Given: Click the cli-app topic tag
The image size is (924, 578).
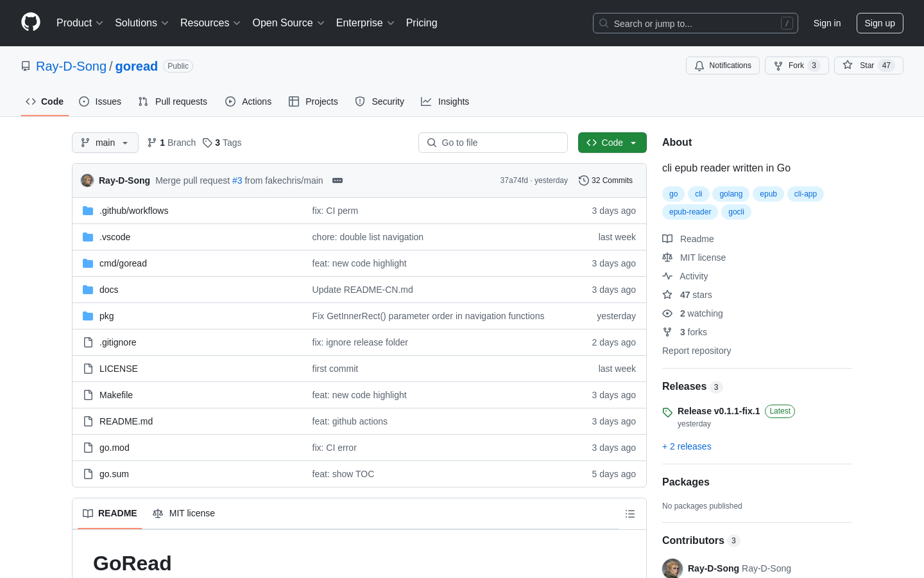Looking at the screenshot, I should [x=805, y=194].
